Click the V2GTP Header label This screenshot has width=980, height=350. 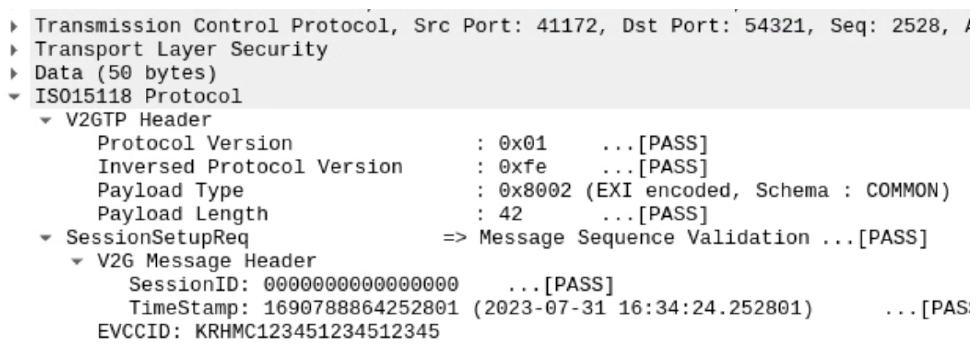click(x=138, y=121)
